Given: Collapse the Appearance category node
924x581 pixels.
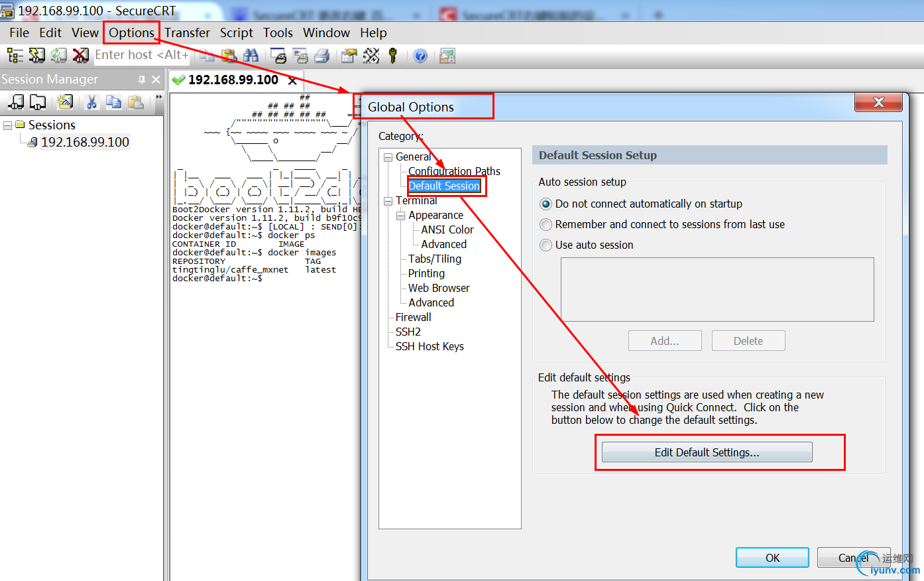Looking at the screenshot, I should coord(401,216).
